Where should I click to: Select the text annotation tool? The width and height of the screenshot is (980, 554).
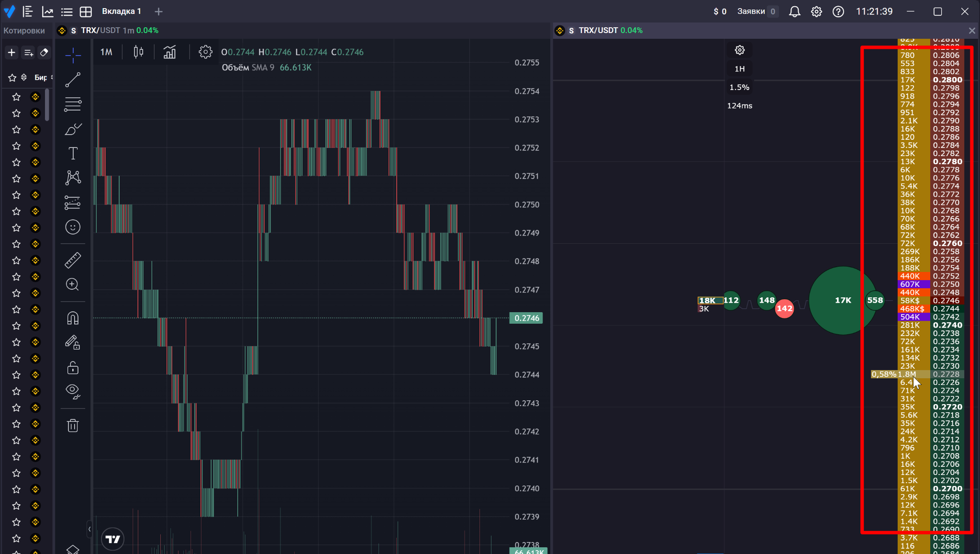73,153
